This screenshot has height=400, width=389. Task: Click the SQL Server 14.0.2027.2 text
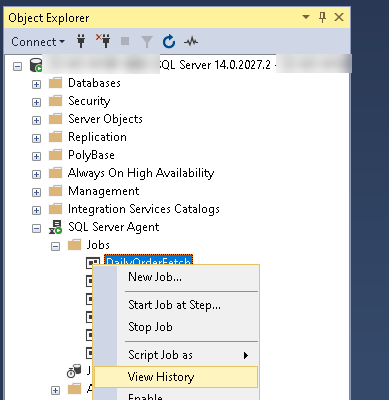(216, 65)
